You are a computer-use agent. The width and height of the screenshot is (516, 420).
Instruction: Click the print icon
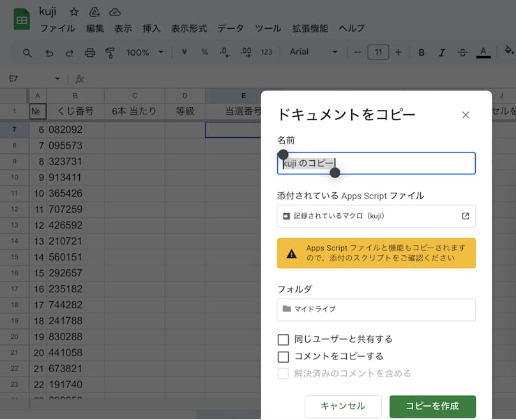tap(89, 52)
